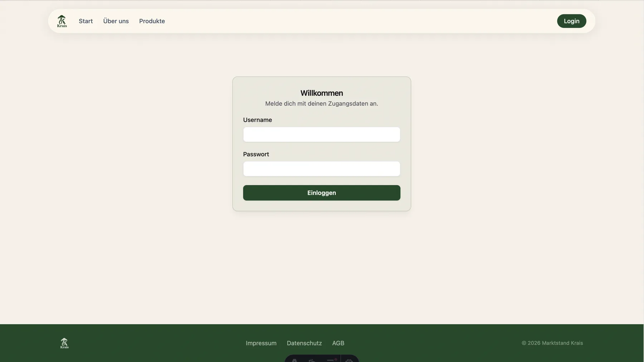644x362 pixels.
Task: Click the Username label
Action: (258, 120)
